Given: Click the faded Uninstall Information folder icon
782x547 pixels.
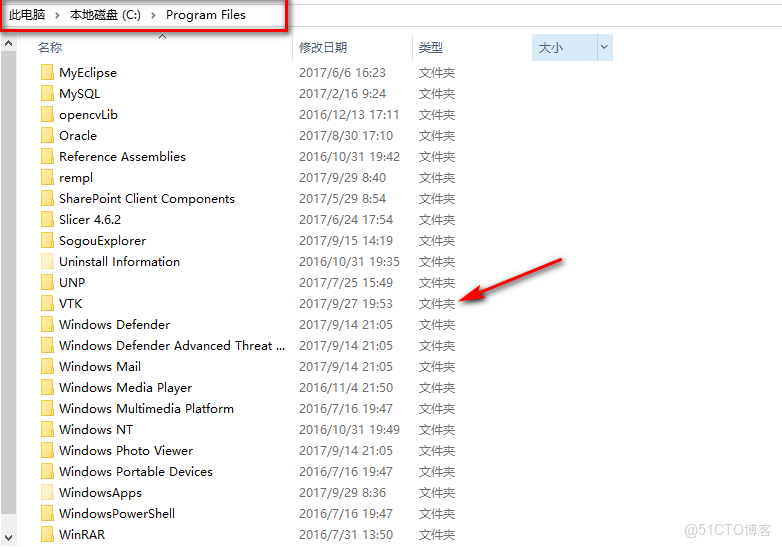Looking at the screenshot, I should pos(47,261).
